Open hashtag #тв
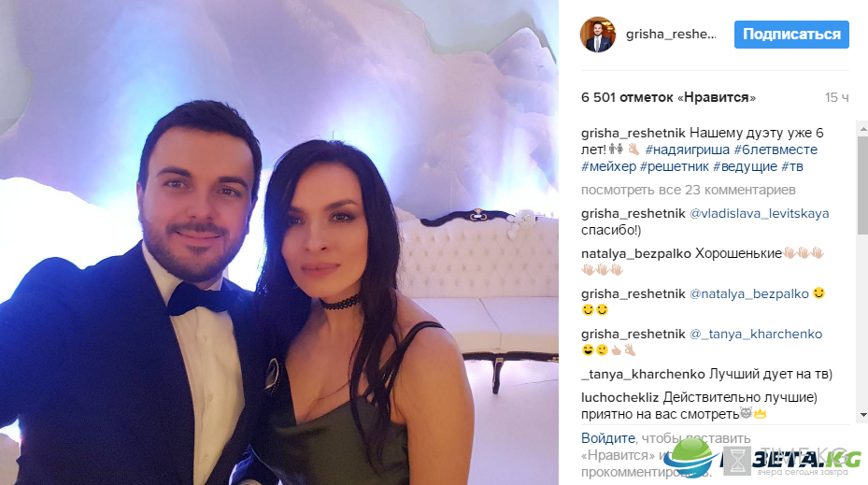This screenshot has height=485, width=868. tap(792, 166)
